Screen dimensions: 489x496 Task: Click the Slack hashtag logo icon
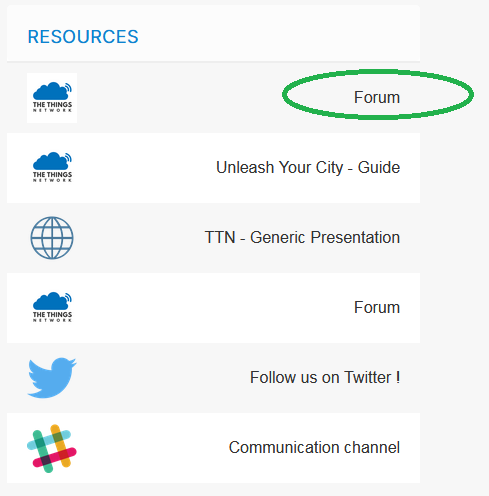pos(52,448)
